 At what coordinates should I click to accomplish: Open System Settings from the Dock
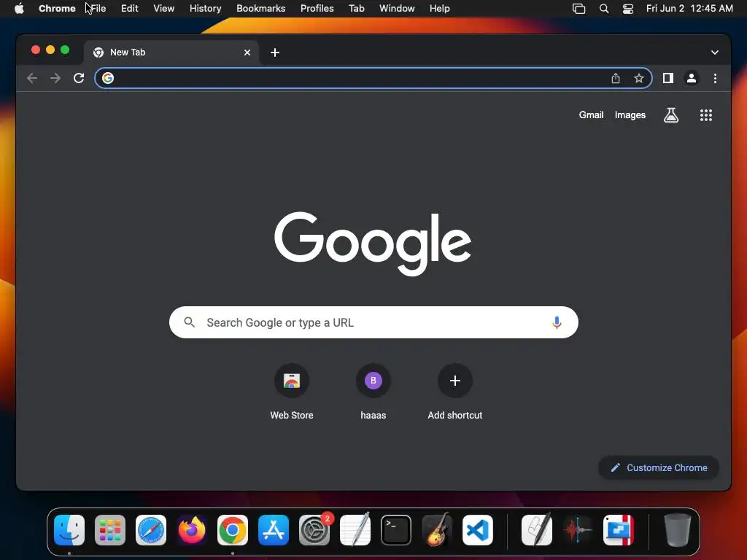click(314, 530)
